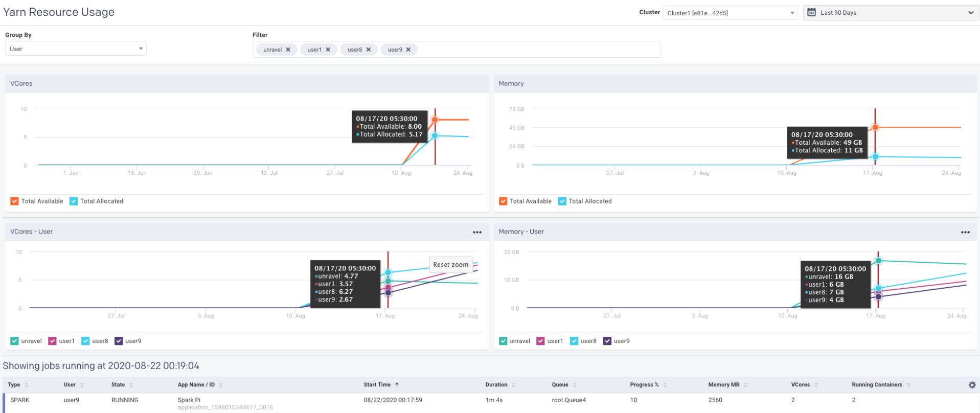Toggle user9 series in Memory - User chart
980x413 pixels.
[x=607, y=341]
